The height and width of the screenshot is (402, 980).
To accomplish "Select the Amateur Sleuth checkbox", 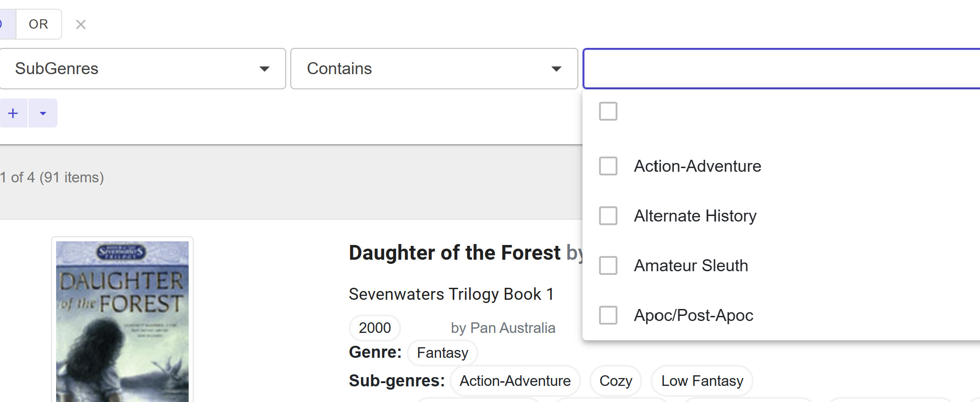I will pyautogui.click(x=608, y=266).
